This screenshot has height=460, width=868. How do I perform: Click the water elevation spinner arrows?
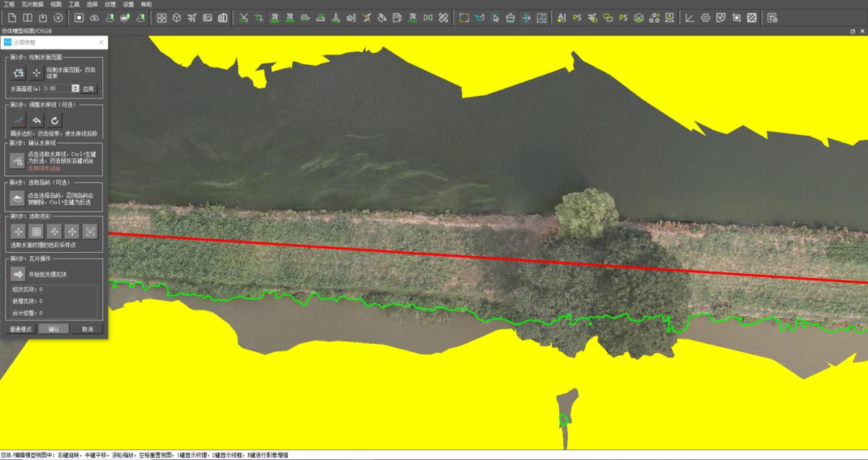[x=75, y=88]
